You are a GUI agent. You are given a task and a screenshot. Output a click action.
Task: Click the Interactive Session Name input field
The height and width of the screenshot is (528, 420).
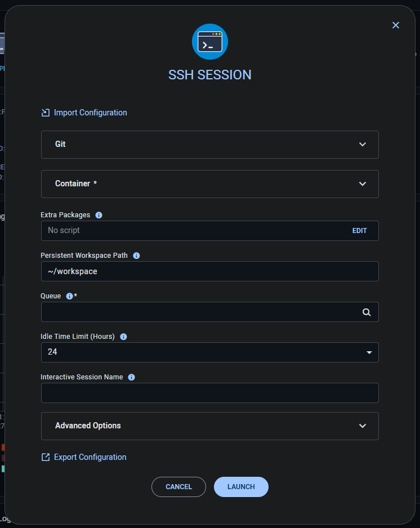coord(209,392)
